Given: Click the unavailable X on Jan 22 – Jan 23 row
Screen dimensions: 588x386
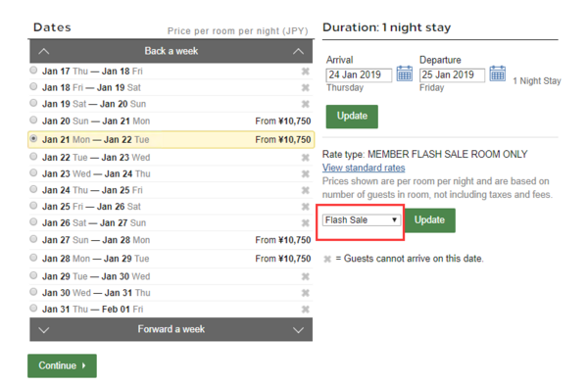Looking at the screenshot, I should 305,158.
